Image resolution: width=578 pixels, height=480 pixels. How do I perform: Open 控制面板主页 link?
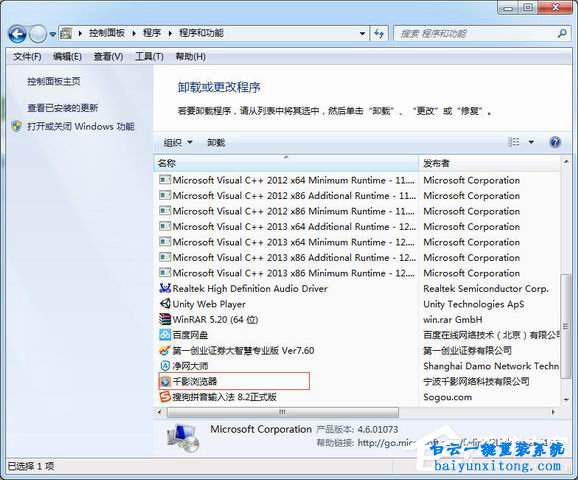(x=54, y=81)
